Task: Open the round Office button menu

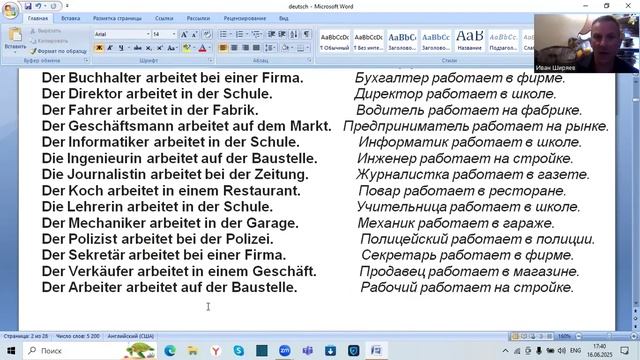Action: coord(10,10)
